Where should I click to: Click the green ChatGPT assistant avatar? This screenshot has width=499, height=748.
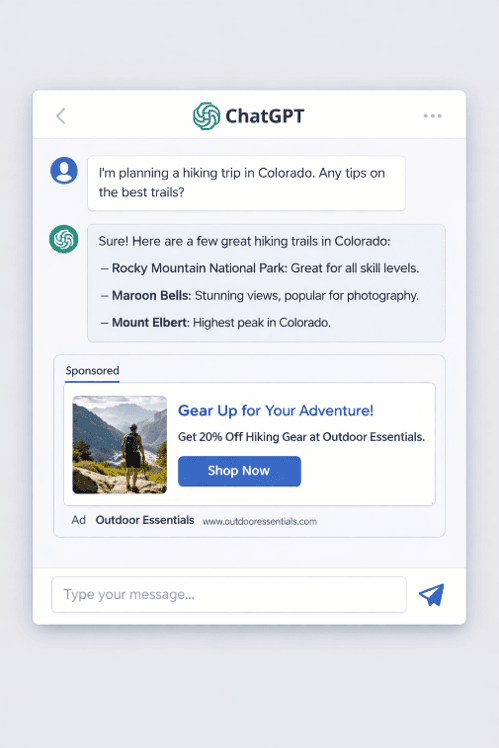64,239
